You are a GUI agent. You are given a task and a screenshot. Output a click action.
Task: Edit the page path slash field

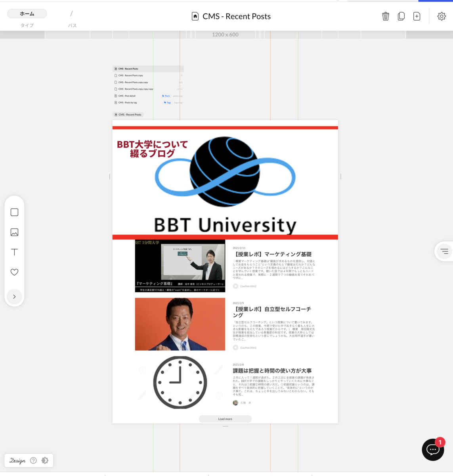[72, 13]
